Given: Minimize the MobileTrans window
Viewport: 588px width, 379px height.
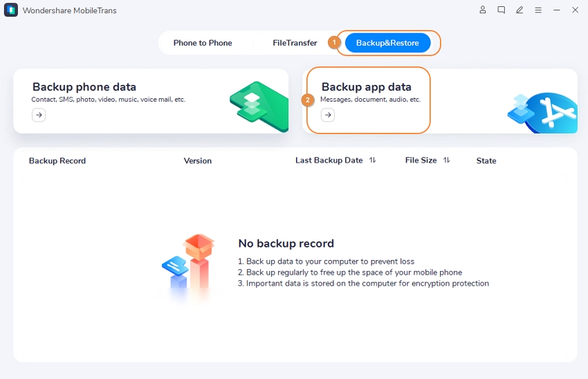Looking at the screenshot, I should pyautogui.click(x=557, y=10).
